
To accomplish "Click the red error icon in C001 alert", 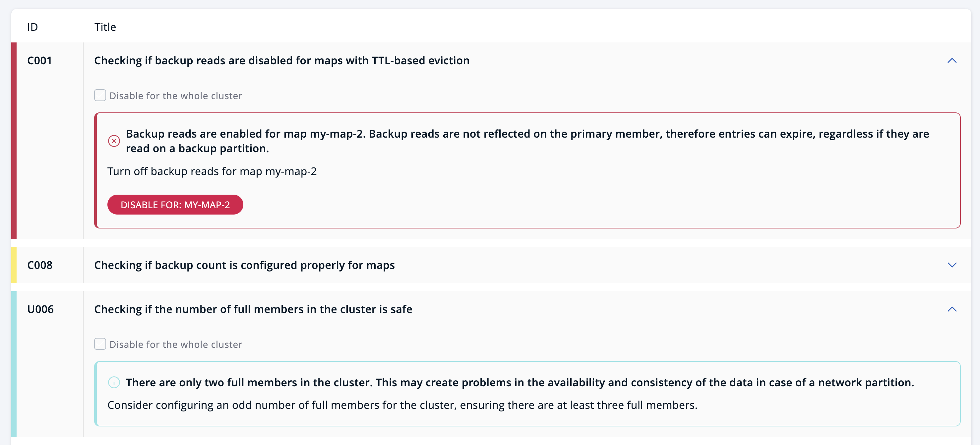I will point(114,141).
